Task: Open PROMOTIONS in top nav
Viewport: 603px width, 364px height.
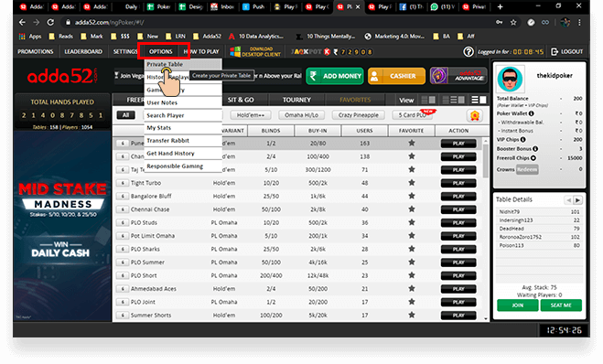Action: pyautogui.click(x=36, y=51)
